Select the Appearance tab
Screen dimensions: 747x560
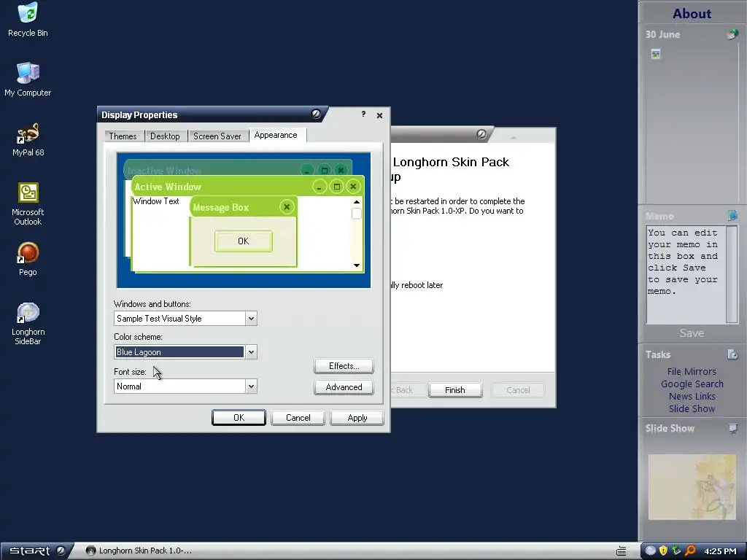[x=276, y=135]
